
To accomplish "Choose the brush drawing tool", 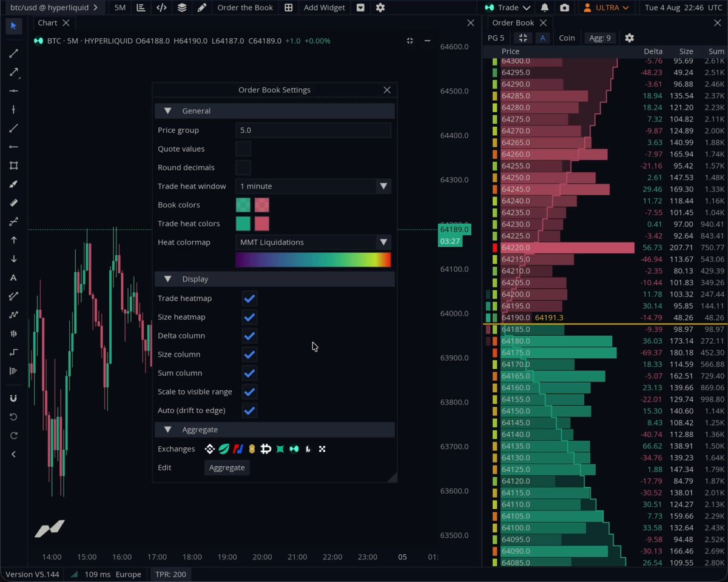I will (13, 184).
